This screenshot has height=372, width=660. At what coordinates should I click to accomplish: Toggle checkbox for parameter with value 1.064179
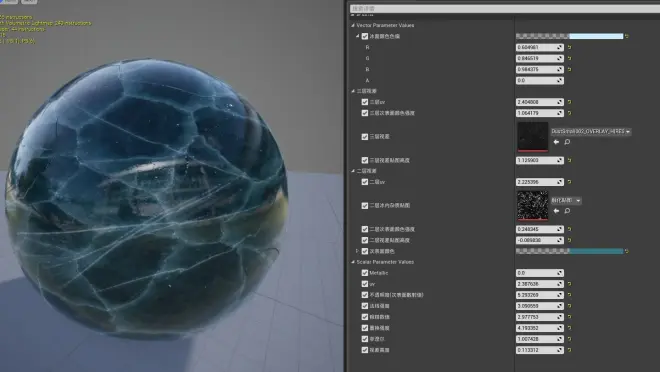pos(365,113)
